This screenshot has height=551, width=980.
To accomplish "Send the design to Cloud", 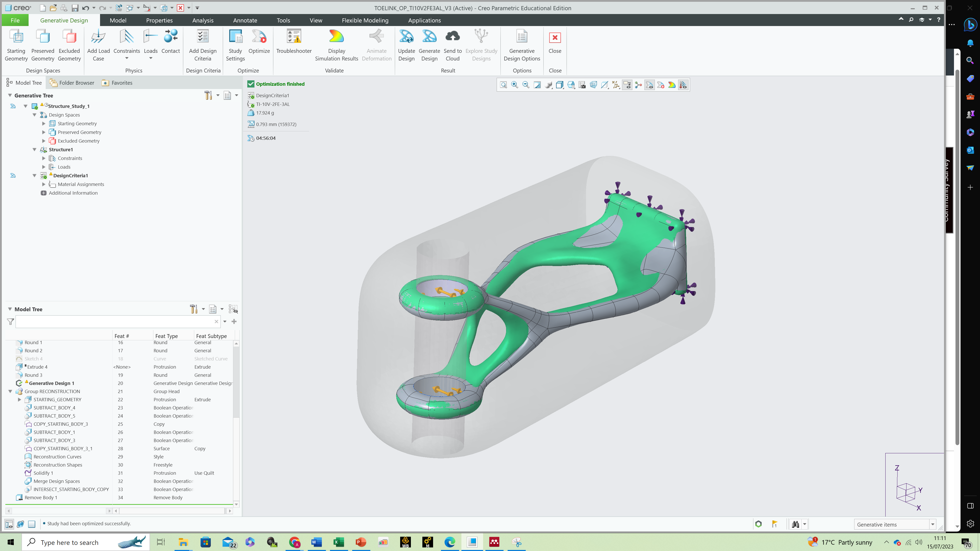I will 452,44.
